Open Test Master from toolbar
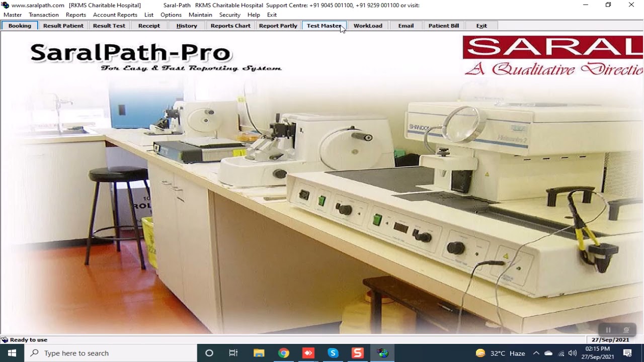This screenshot has width=644, height=362. pyautogui.click(x=324, y=26)
